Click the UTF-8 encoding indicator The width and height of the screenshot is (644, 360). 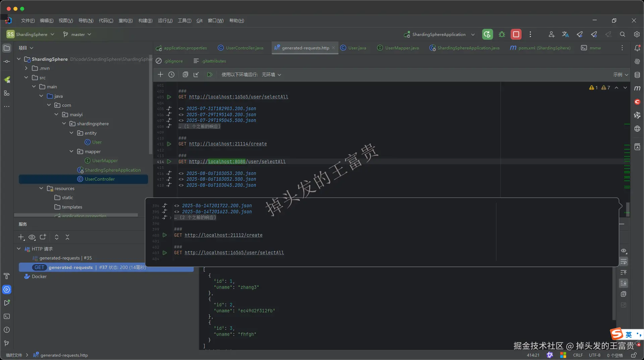[595, 355]
